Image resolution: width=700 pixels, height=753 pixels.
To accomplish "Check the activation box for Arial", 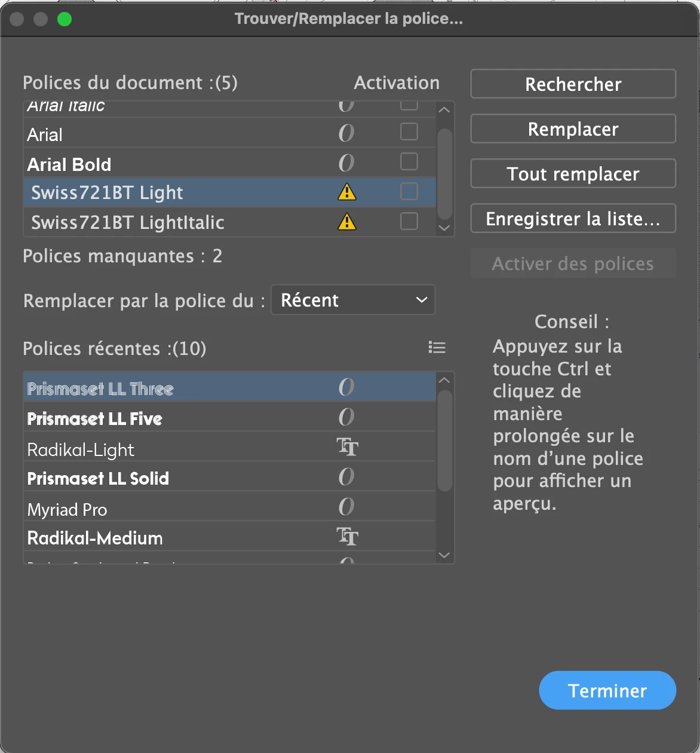I will click(x=409, y=131).
